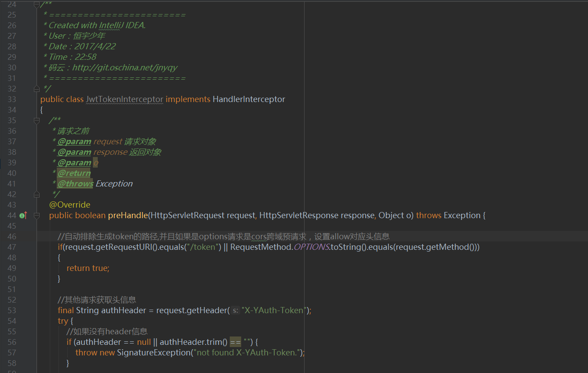The image size is (588, 373).
Task: Click the 请求之前 Javadoc description
Action: [73, 131]
